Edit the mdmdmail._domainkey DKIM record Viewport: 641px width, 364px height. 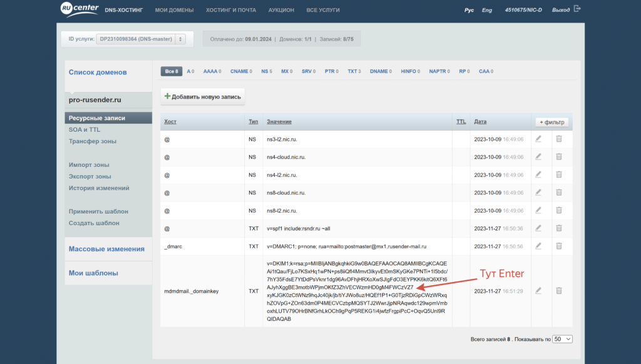pos(538,291)
